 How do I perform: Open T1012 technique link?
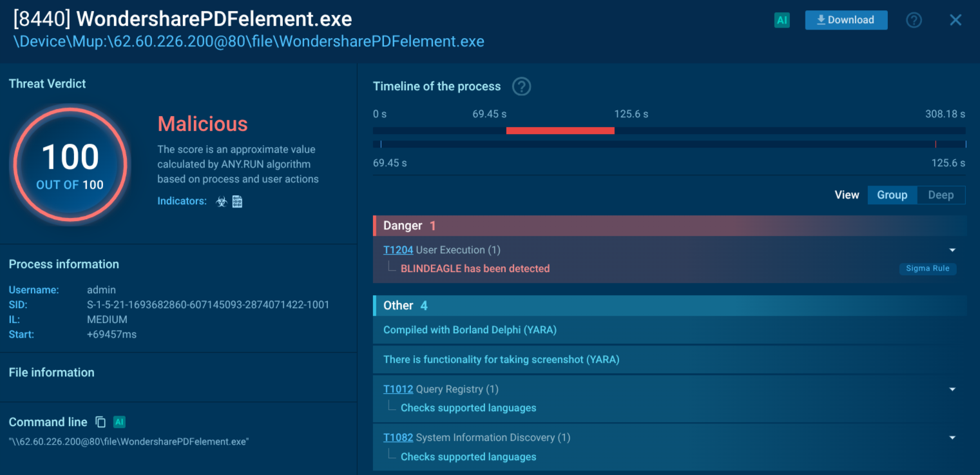point(398,389)
